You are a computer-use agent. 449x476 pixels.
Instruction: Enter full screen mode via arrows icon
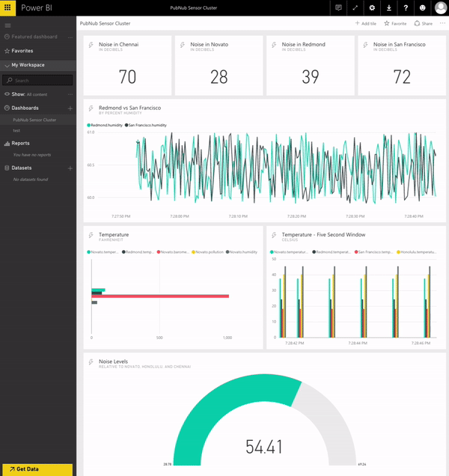pyautogui.click(x=355, y=7)
